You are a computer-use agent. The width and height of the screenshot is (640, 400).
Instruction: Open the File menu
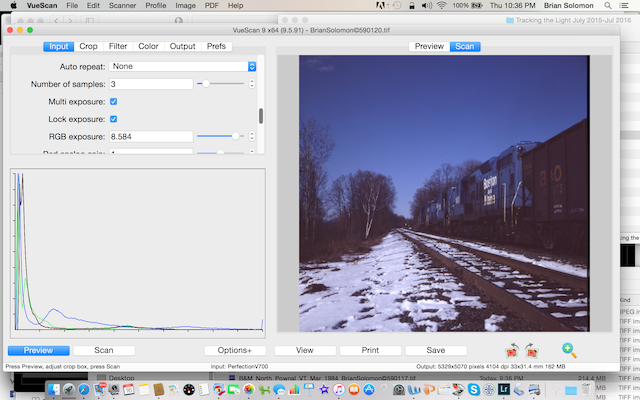(x=72, y=5)
